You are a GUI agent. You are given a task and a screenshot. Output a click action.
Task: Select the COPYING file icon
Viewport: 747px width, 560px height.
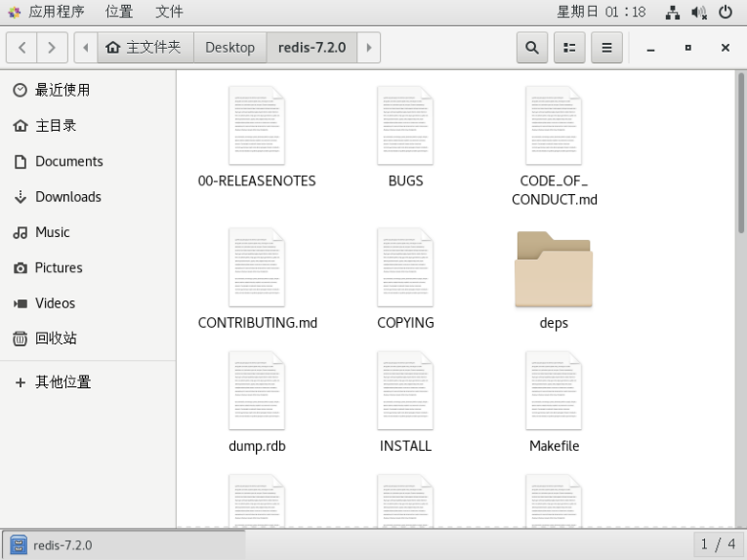click(x=405, y=267)
